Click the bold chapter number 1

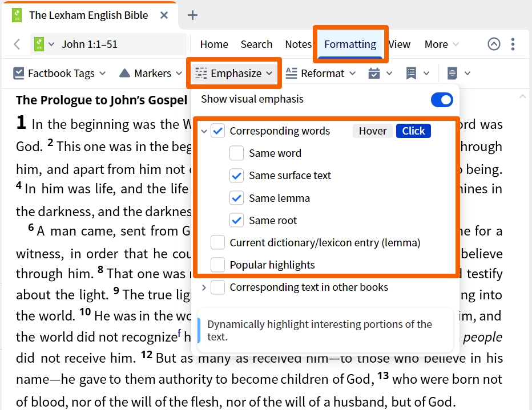pos(21,123)
